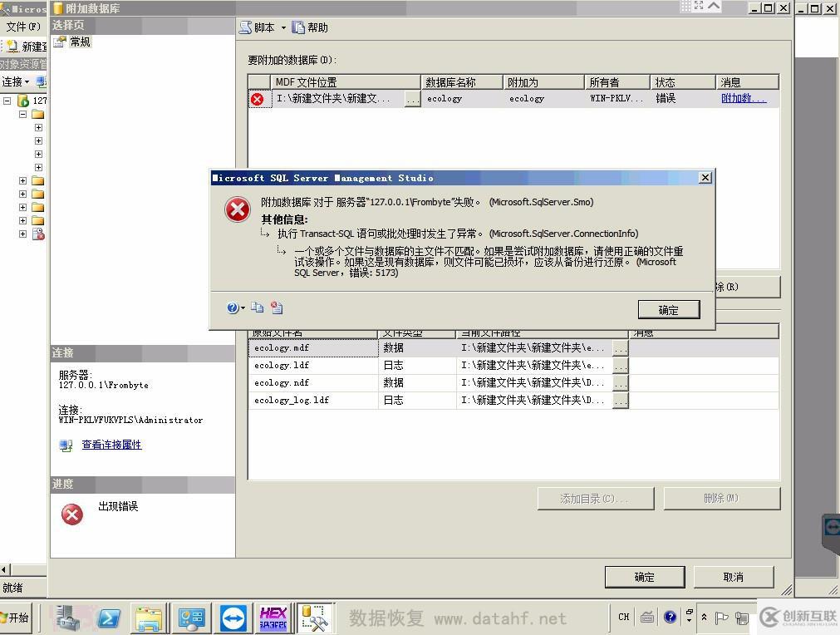Image resolution: width=840 pixels, height=635 pixels.
Task: Launch PowerShell from the taskbar
Action: point(109,618)
